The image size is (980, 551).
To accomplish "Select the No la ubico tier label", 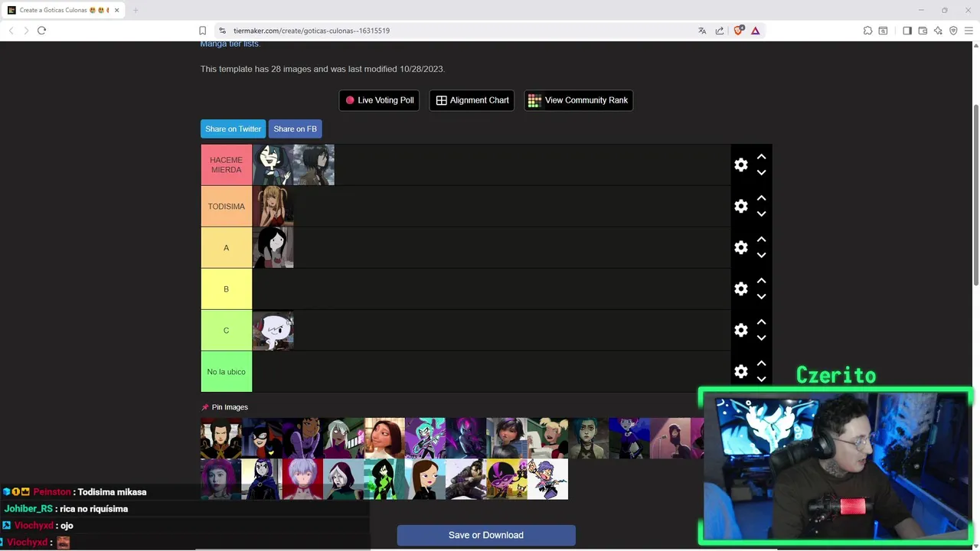I will pyautogui.click(x=226, y=371).
